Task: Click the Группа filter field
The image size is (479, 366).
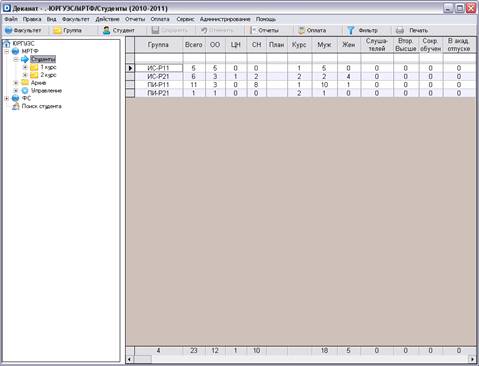Action: [158, 58]
